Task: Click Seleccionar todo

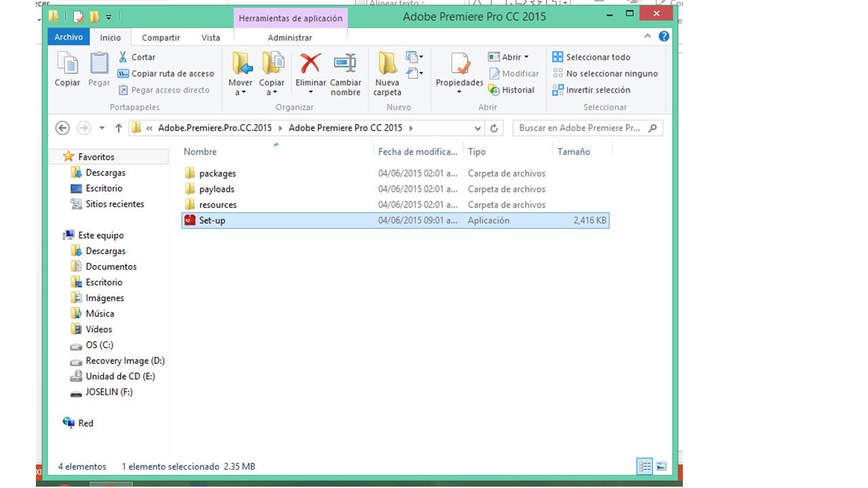Action: point(591,57)
